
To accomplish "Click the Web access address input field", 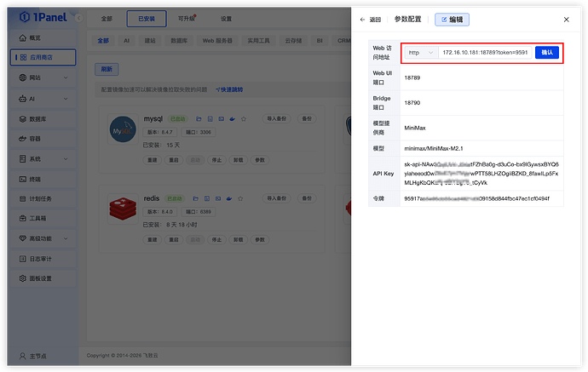I will [x=485, y=53].
